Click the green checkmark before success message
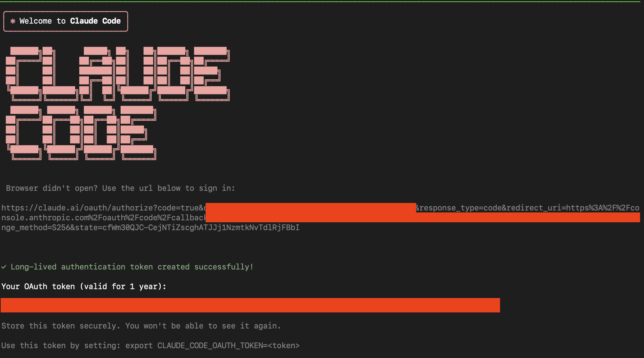Screen dimensions: 644x358 pyautogui.click(x=4, y=267)
